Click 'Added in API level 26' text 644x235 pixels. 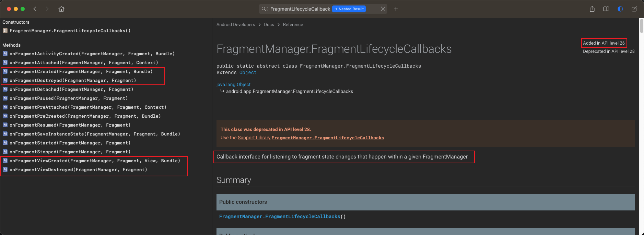tap(604, 43)
